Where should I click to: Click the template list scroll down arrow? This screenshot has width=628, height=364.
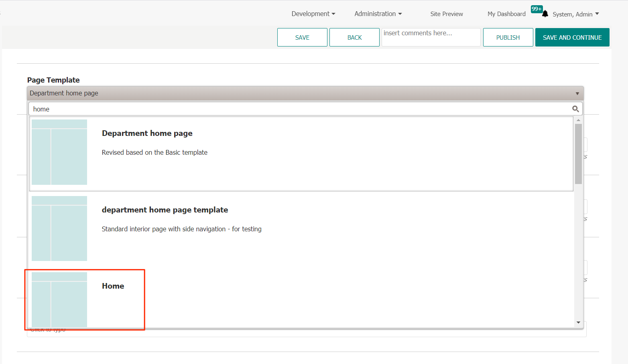point(578,322)
